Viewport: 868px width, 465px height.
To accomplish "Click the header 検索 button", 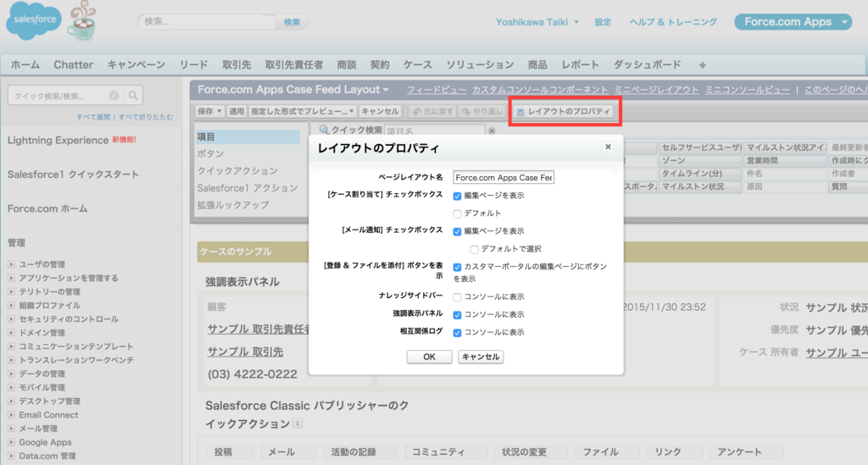I will 292,22.
